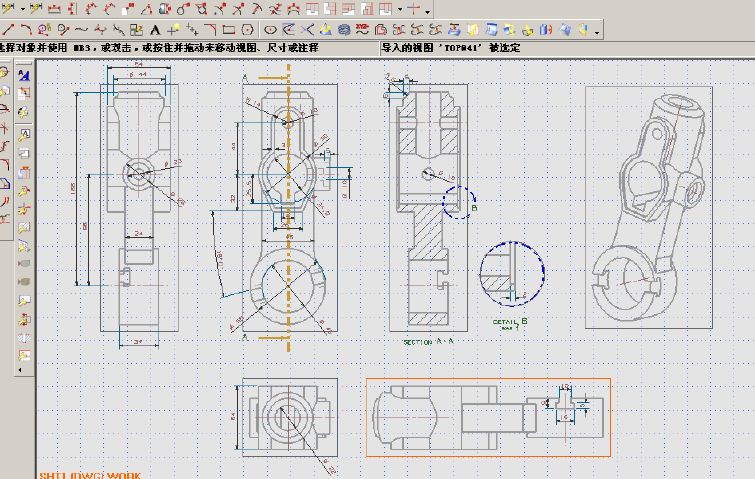Click the 'DETAIL B' label
755x479 pixels.
[510, 322]
